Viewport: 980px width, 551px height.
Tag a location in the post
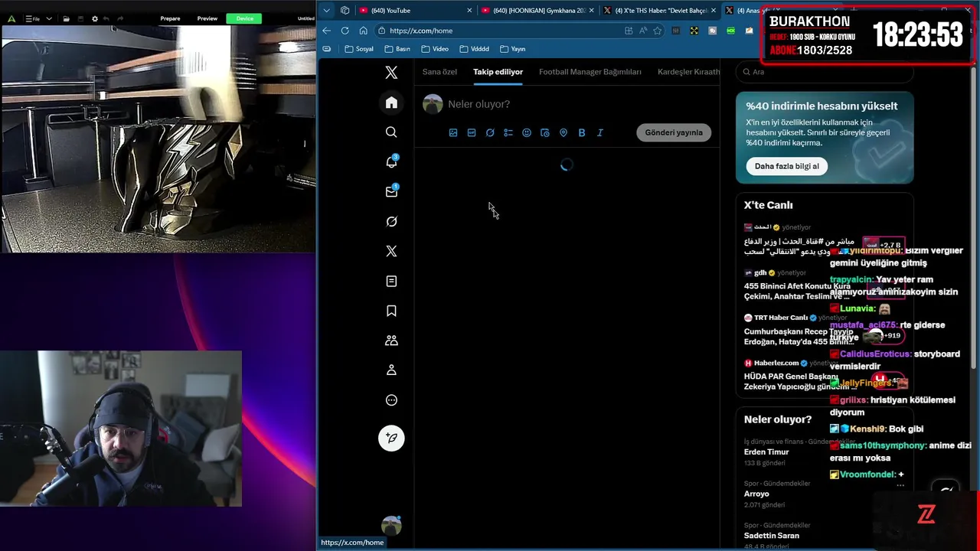pos(563,132)
